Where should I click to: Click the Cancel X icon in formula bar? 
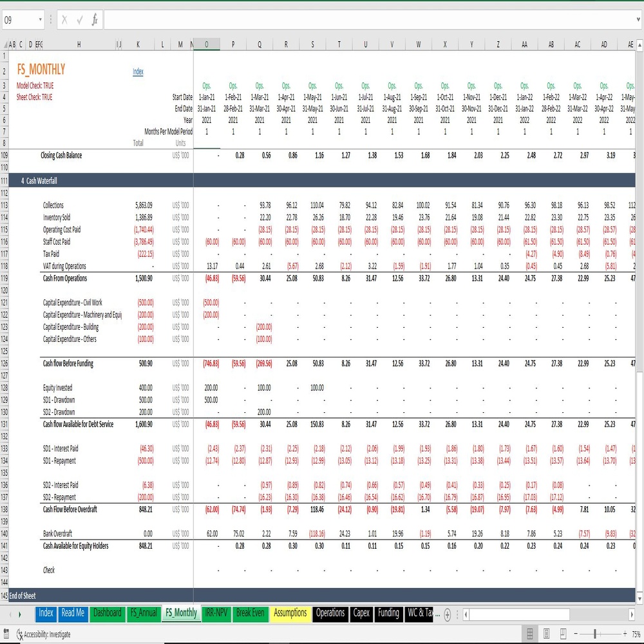point(64,20)
